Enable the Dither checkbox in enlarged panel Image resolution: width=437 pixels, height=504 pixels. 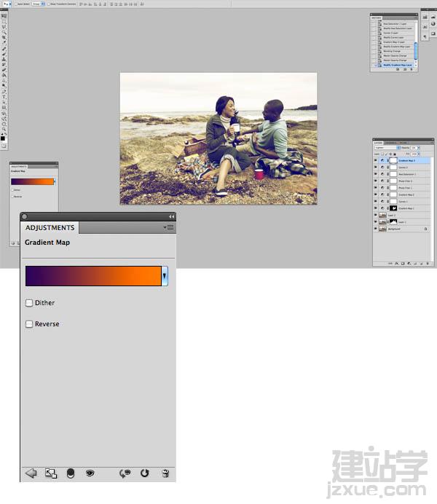[x=29, y=303]
